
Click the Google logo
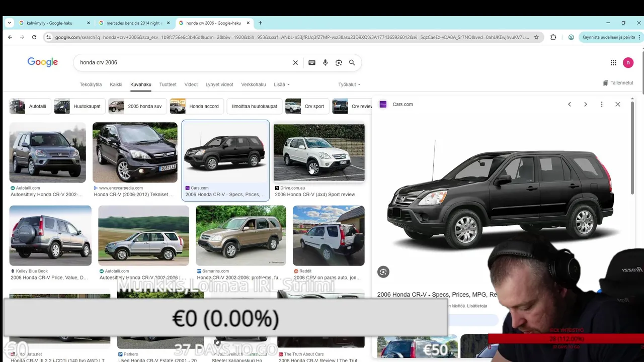click(43, 62)
